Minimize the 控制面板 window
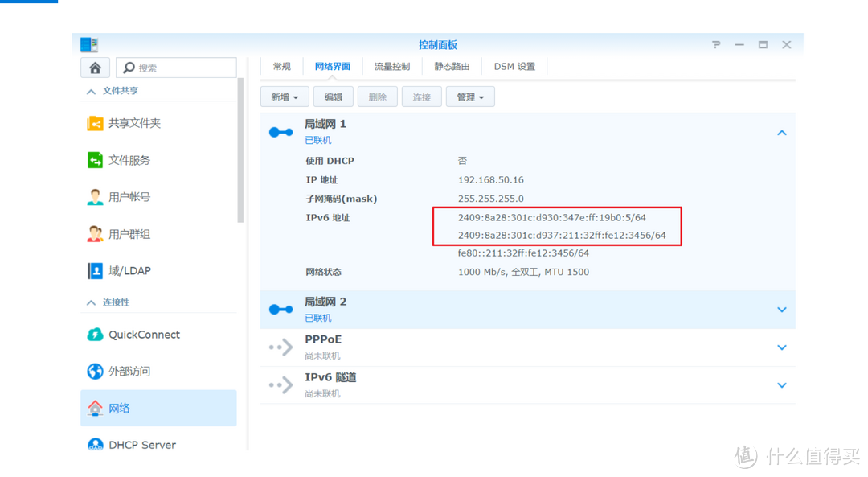Image resolution: width=868 pixels, height=477 pixels. (739, 45)
